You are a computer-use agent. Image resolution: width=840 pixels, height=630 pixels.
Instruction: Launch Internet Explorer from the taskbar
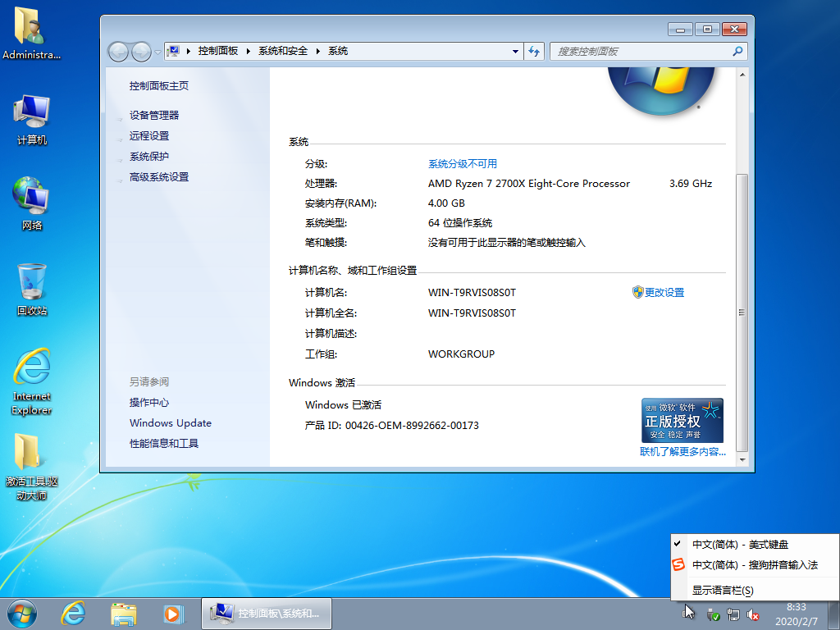pyautogui.click(x=74, y=613)
